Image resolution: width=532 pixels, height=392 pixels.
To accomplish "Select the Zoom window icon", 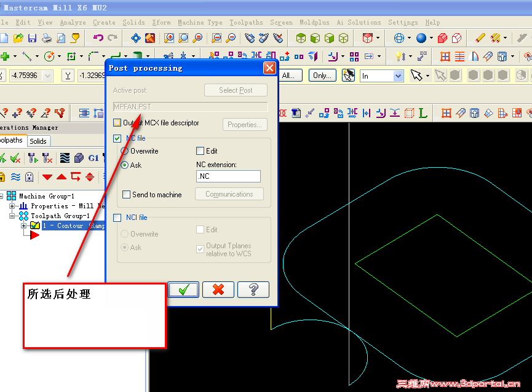I will tap(169, 38).
